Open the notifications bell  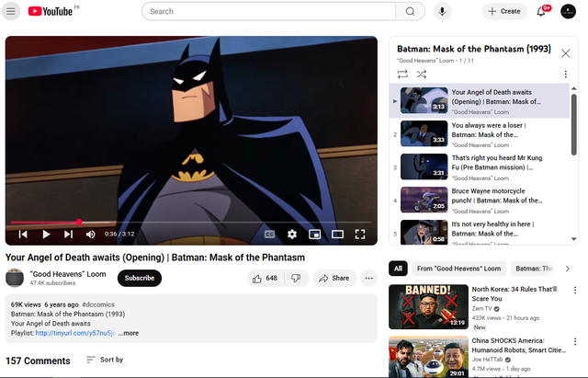tap(541, 11)
